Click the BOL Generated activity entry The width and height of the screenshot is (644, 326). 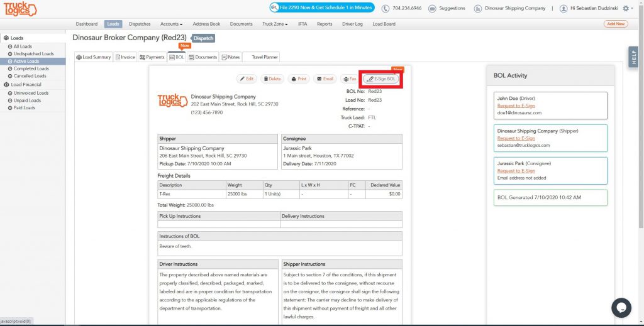pos(550,198)
